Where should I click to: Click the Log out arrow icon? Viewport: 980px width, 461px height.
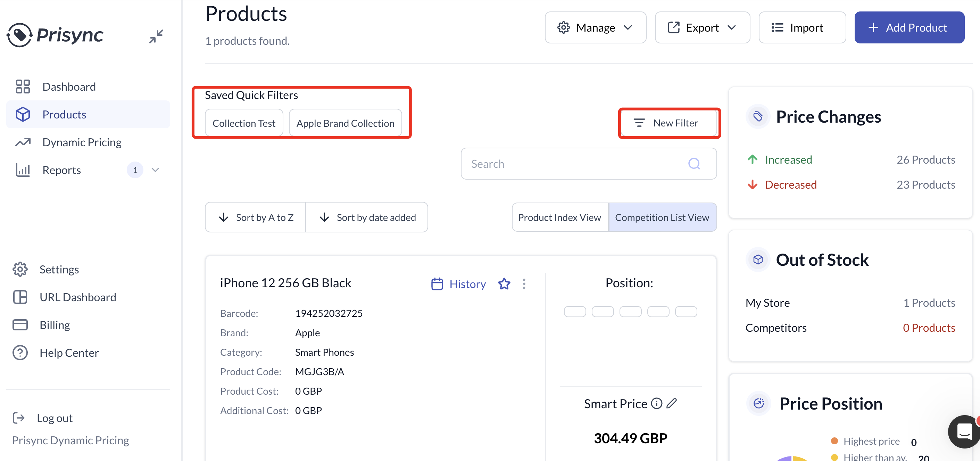click(x=19, y=418)
